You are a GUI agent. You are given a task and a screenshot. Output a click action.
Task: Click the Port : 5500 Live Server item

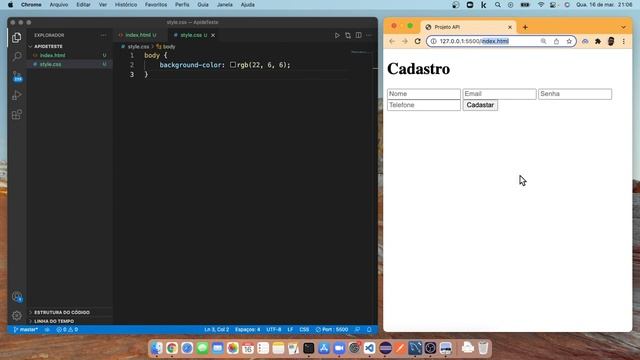(332, 329)
